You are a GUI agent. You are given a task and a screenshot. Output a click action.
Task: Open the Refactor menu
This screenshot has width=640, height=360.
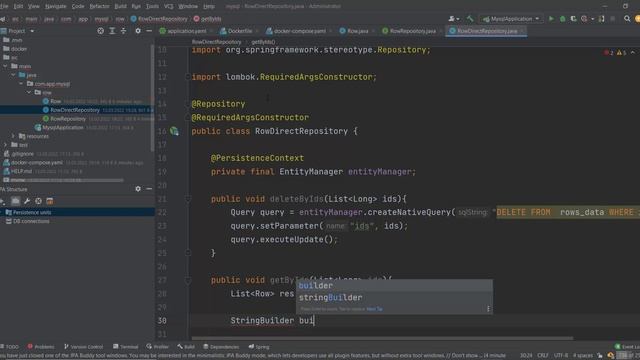click(99, 6)
